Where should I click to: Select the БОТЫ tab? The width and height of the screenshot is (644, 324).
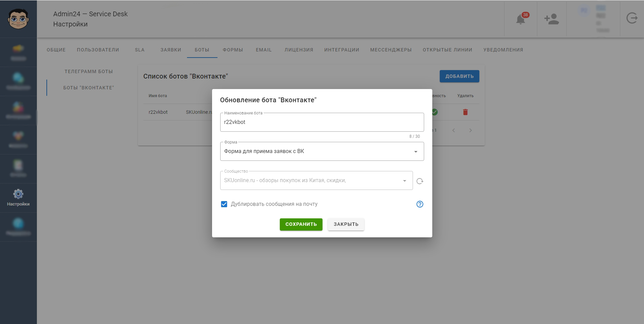tap(202, 50)
